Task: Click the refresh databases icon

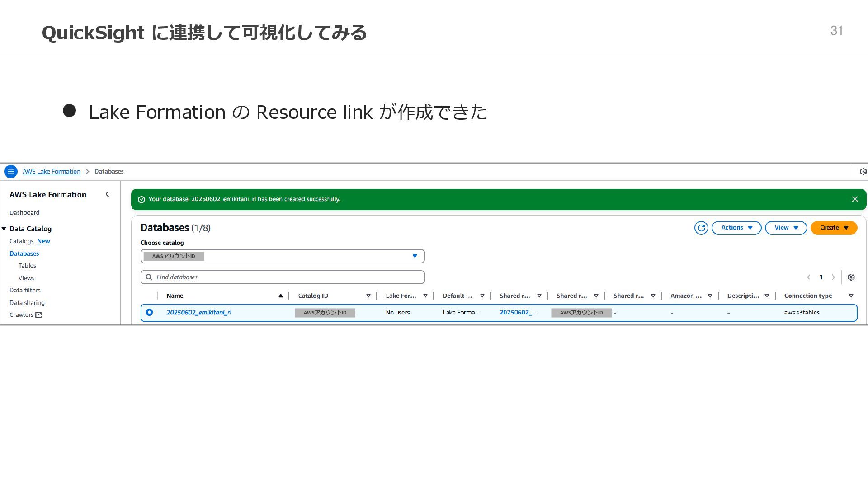Action: 701,228
